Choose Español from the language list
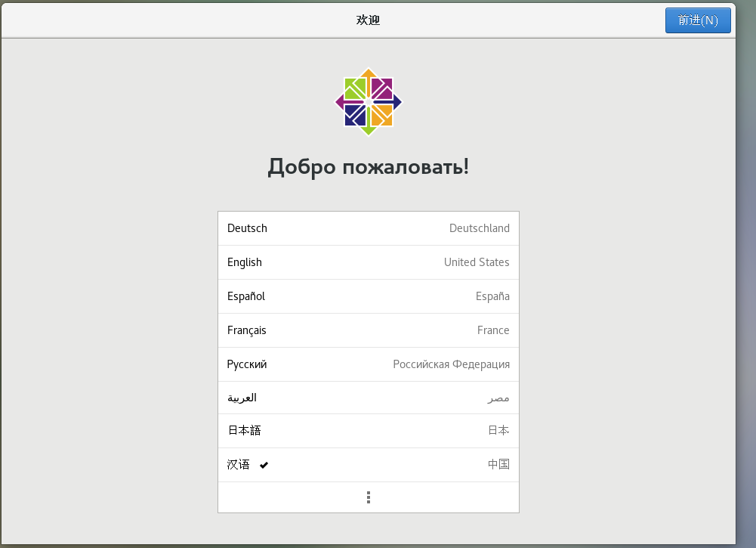 click(x=369, y=296)
